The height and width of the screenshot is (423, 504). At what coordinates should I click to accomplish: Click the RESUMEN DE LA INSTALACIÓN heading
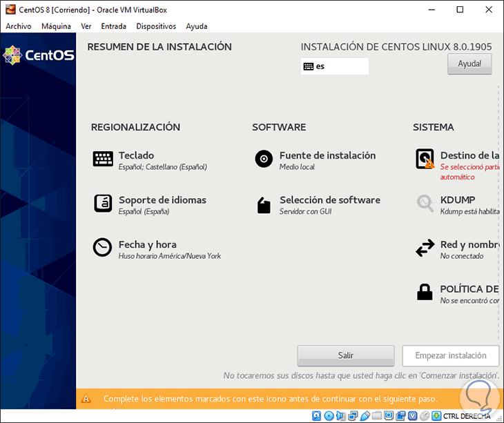pos(159,47)
